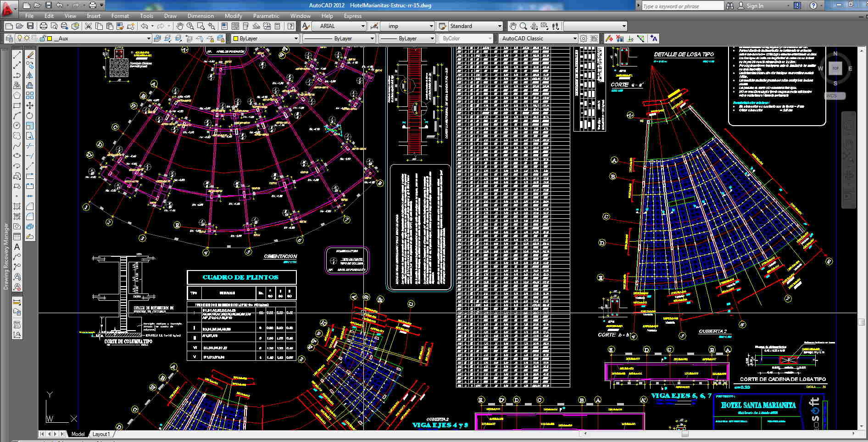Select the Mirror modify tool
The height and width of the screenshot is (442, 868).
[30, 75]
